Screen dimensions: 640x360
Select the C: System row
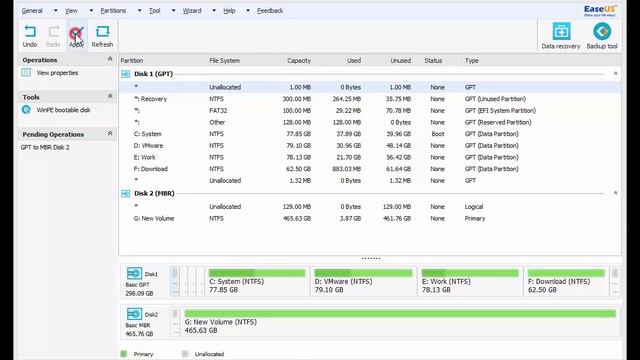pos(370,134)
